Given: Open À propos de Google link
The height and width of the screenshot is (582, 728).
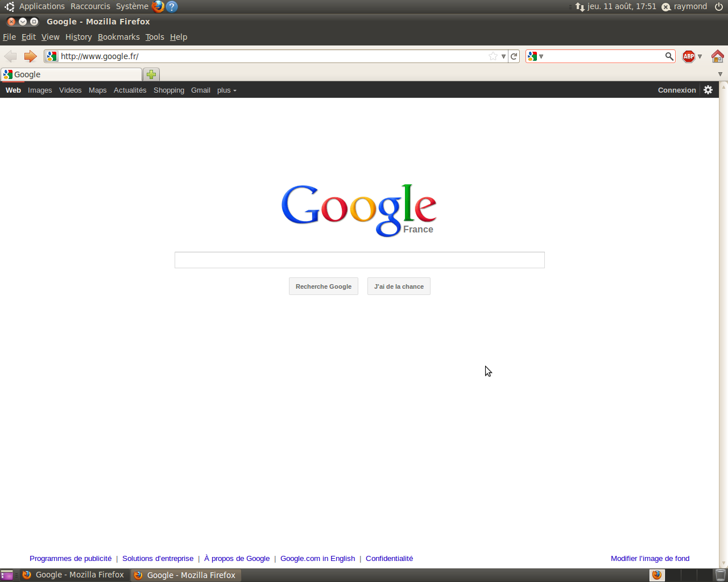Looking at the screenshot, I should (237, 559).
